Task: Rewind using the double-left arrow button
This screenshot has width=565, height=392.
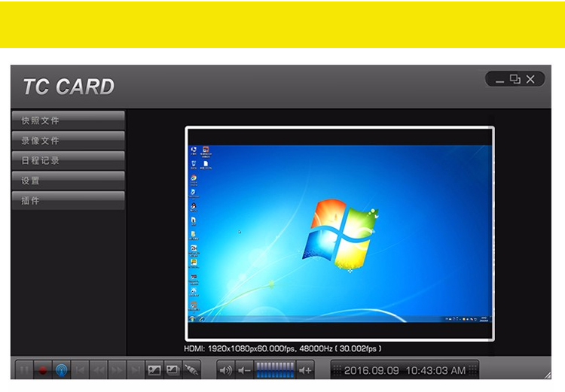Action: pyautogui.click(x=99, y=370)
